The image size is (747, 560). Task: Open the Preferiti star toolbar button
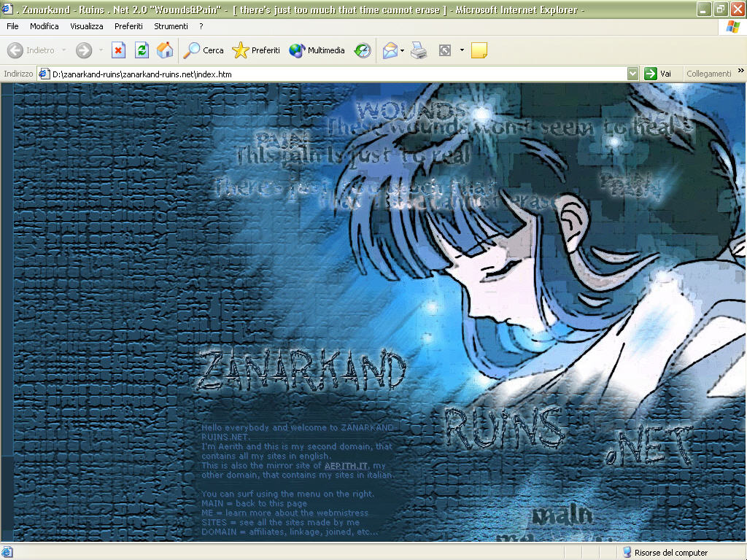(256, 50)
